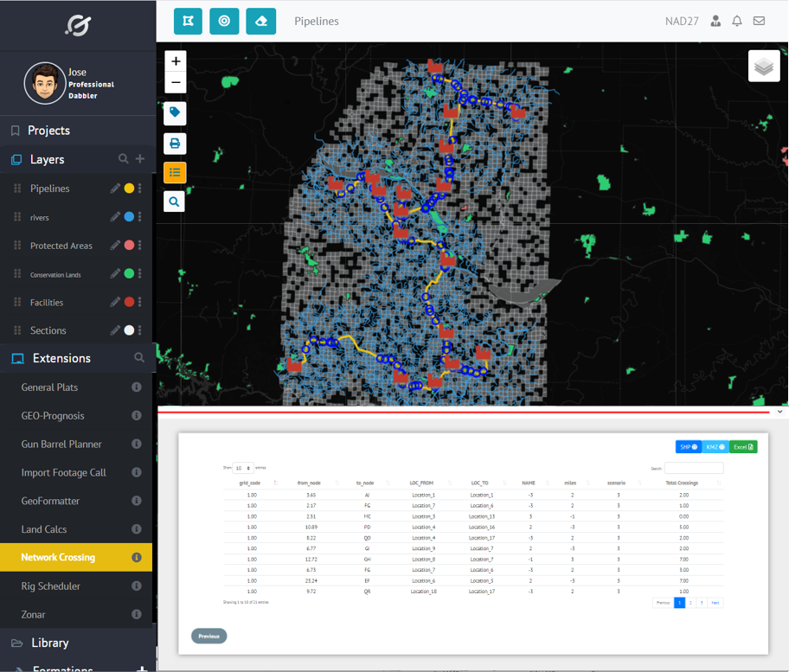Click the target/bullseye toolbar icon
This screenshot has width=789, height=672.
(224, 21)
